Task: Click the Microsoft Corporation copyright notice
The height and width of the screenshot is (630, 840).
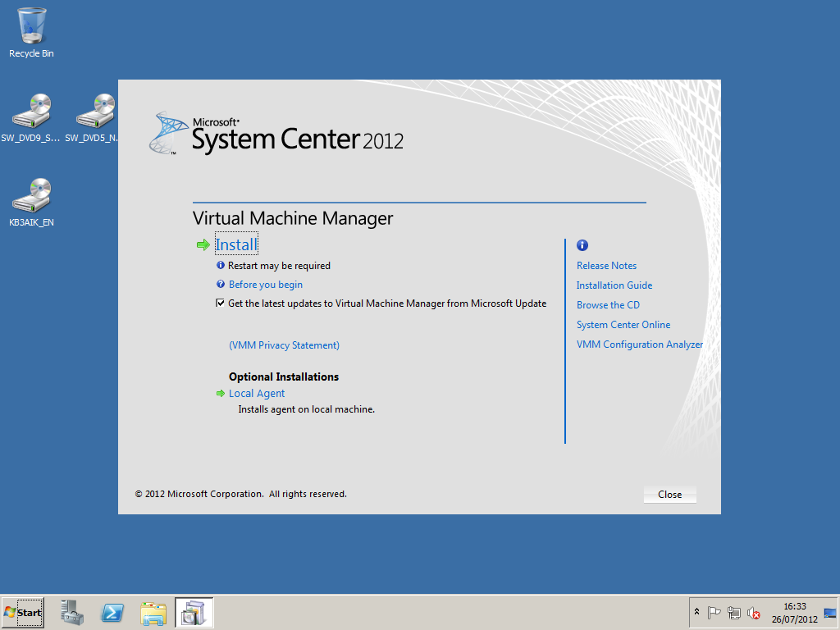Action: tap(241, 494)
